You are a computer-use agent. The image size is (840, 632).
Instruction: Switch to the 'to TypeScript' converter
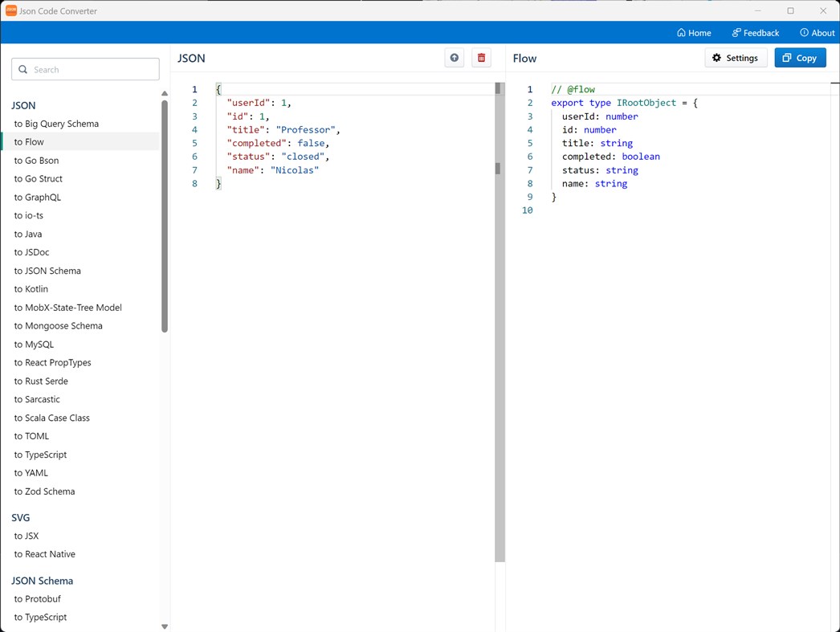(40, 454)
